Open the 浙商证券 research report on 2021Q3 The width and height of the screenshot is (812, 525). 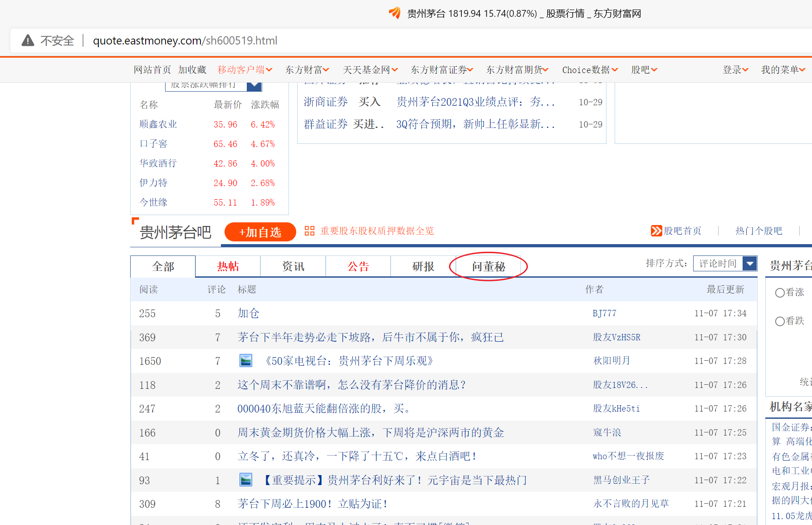[x=476, y=102]
